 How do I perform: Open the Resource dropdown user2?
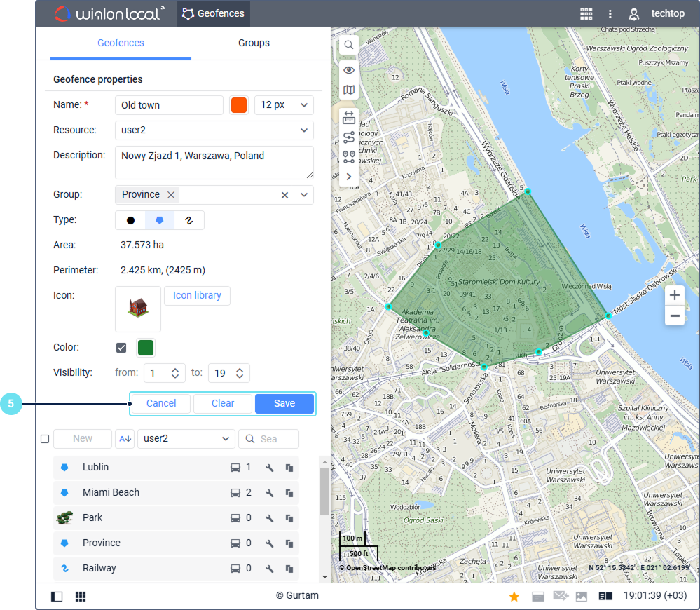click(x=214, y=130)
